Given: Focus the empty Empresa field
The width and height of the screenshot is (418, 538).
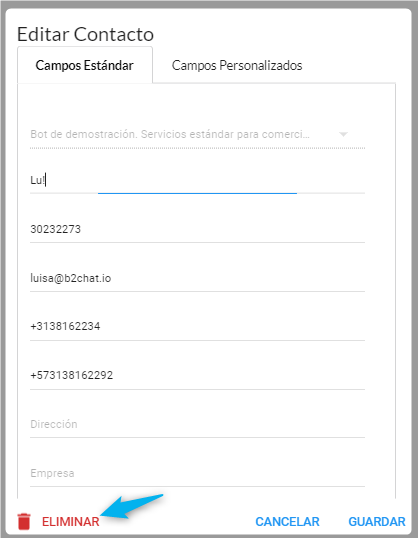Looking at the screenshot, I should [x=197, y=473].
